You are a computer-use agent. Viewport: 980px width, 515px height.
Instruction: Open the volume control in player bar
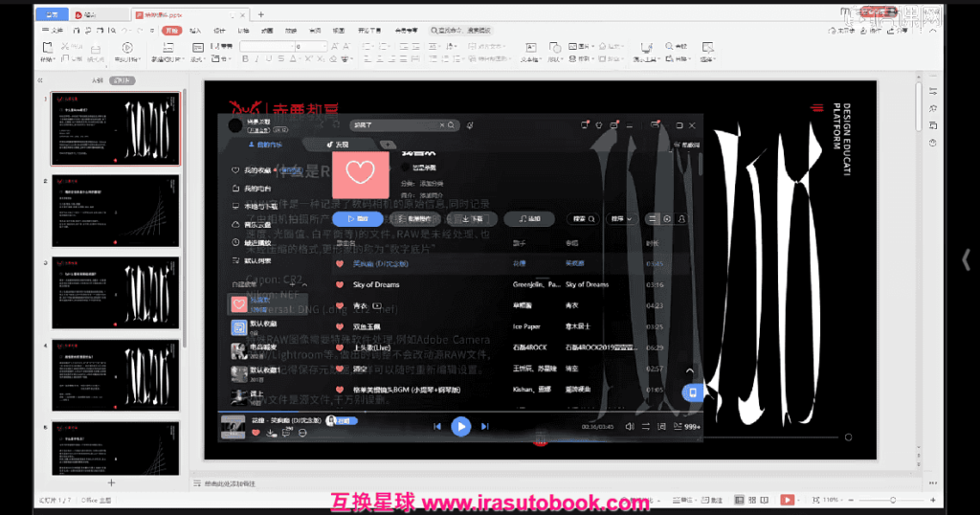pyautogui.click(x=630, y=426)
